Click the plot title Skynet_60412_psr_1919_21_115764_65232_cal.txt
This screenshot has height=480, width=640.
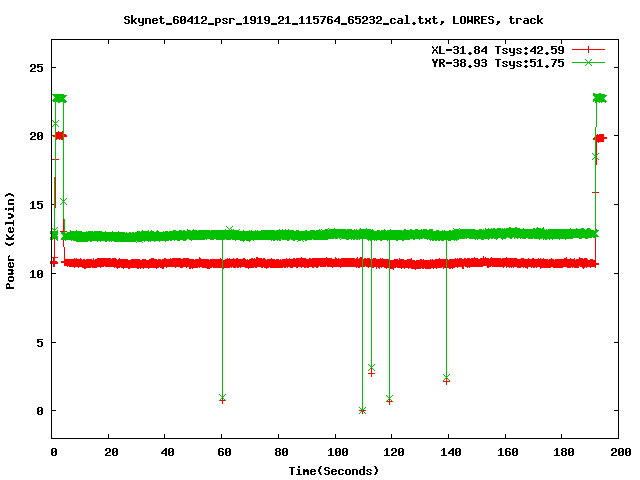tap(281, 20)
